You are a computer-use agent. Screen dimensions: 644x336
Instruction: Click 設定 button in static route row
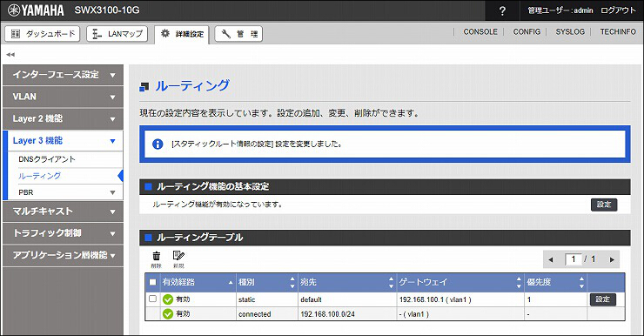[x=603, y=299]
